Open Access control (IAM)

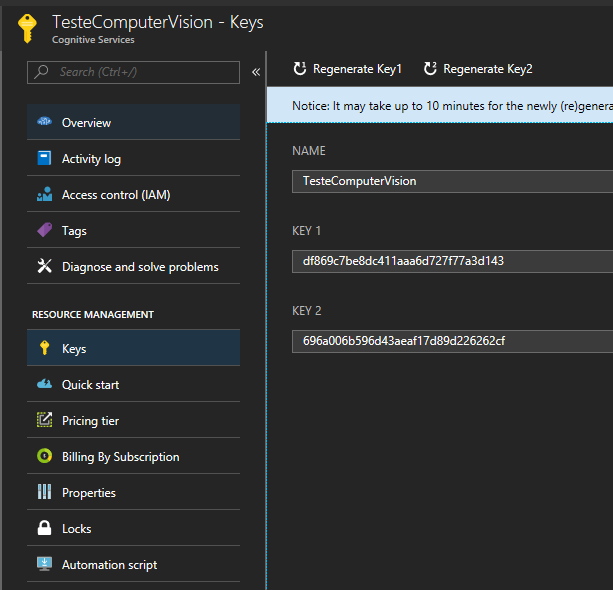[x=133, y=194]
